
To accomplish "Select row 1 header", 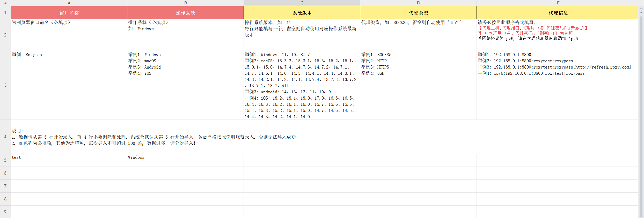I will point(5,12).
